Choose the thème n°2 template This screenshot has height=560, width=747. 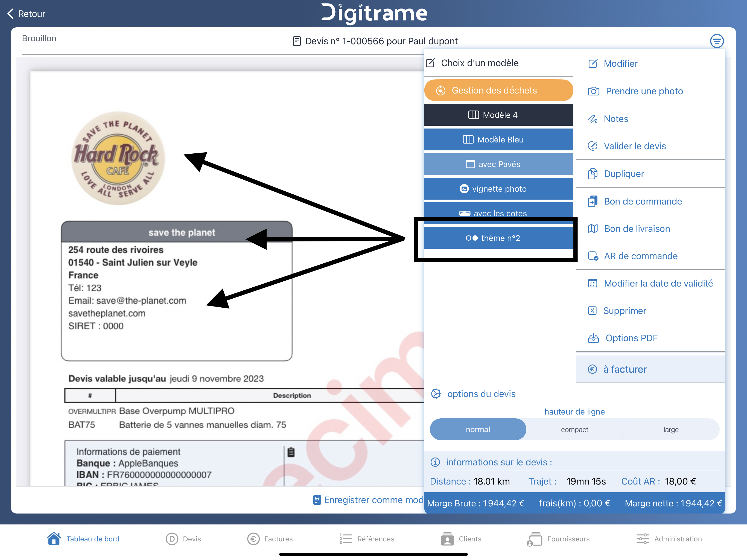[498, 238]
